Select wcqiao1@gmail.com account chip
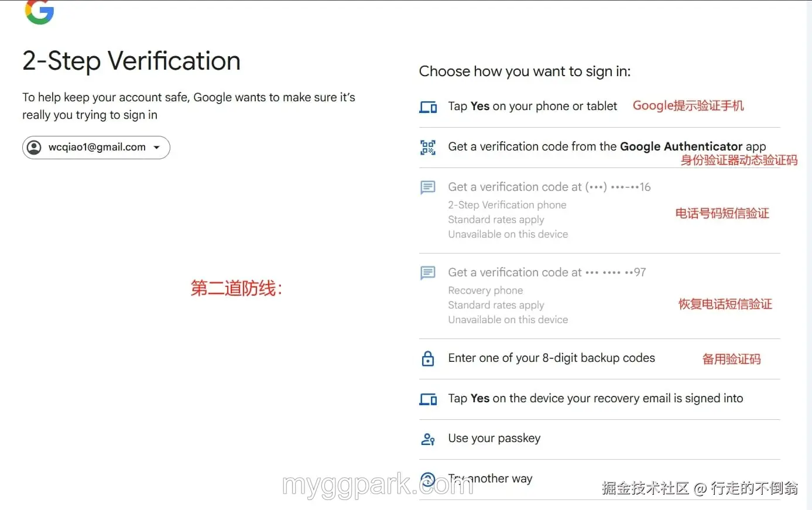Viewport: 812px width, 510px height. [96, 148]
